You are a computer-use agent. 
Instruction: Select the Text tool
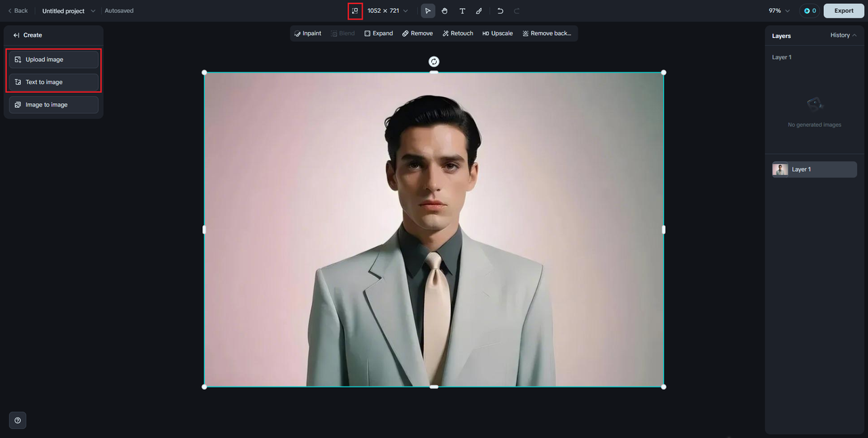[x=462, y=11]
